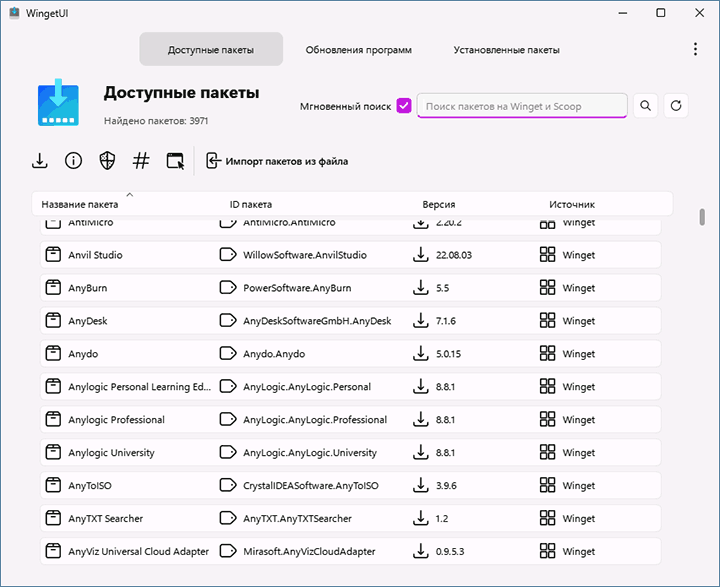
Task: Click Winget source text in Anydo row
Action: [579, 354]
